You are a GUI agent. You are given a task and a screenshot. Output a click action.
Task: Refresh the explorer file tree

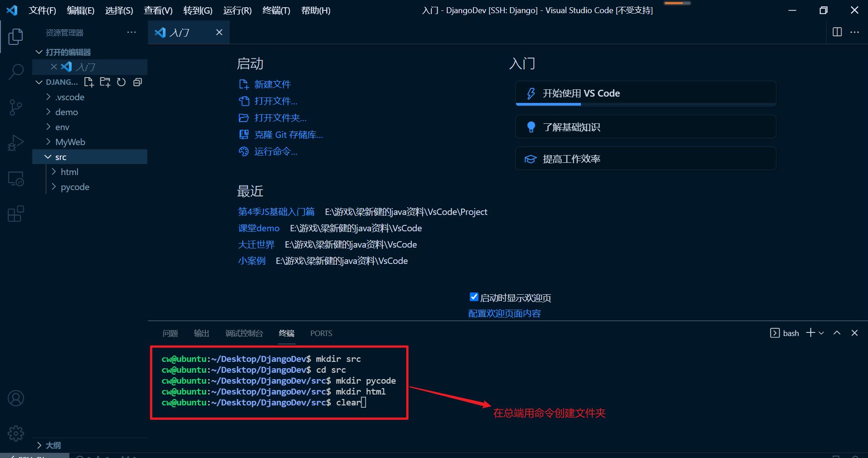(121, 82)
